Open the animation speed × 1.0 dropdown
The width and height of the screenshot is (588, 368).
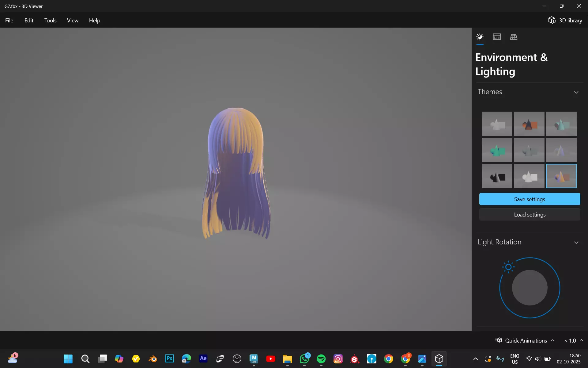[573, 340]
